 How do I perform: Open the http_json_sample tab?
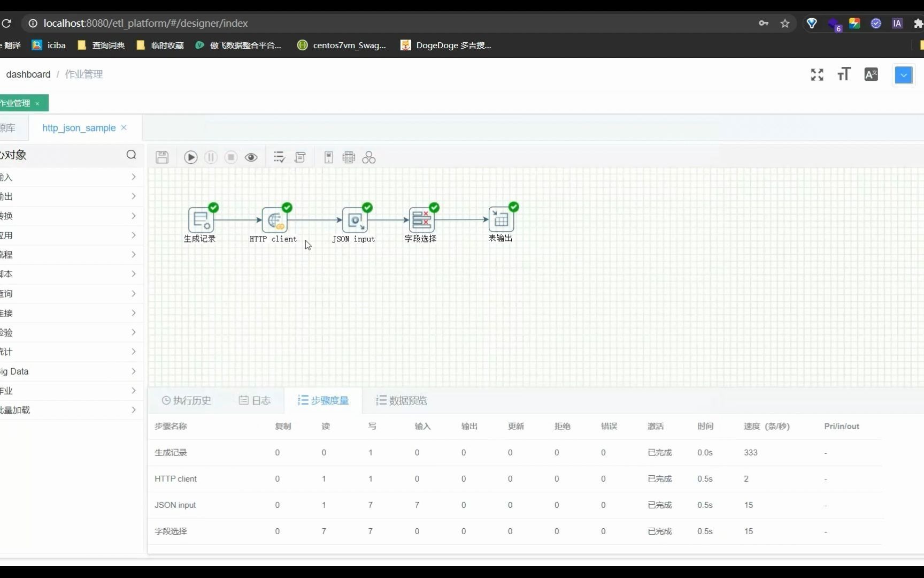tap(79, 128)
